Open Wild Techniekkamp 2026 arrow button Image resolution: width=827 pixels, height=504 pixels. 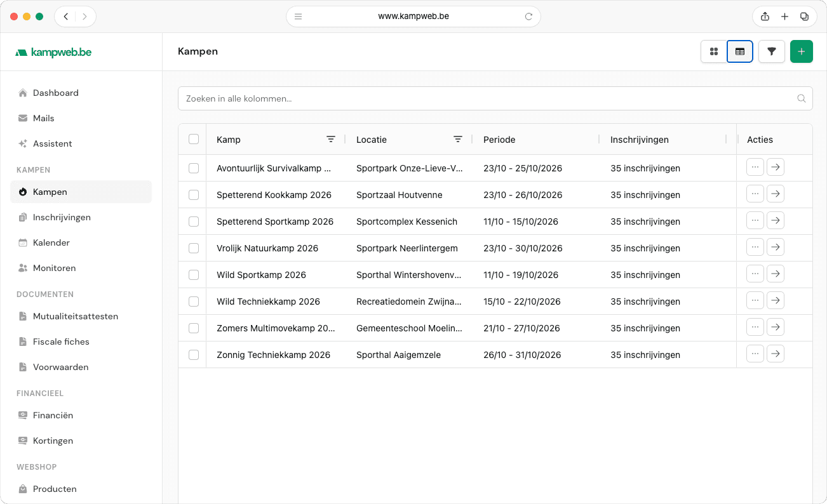[x=776, y=301]
